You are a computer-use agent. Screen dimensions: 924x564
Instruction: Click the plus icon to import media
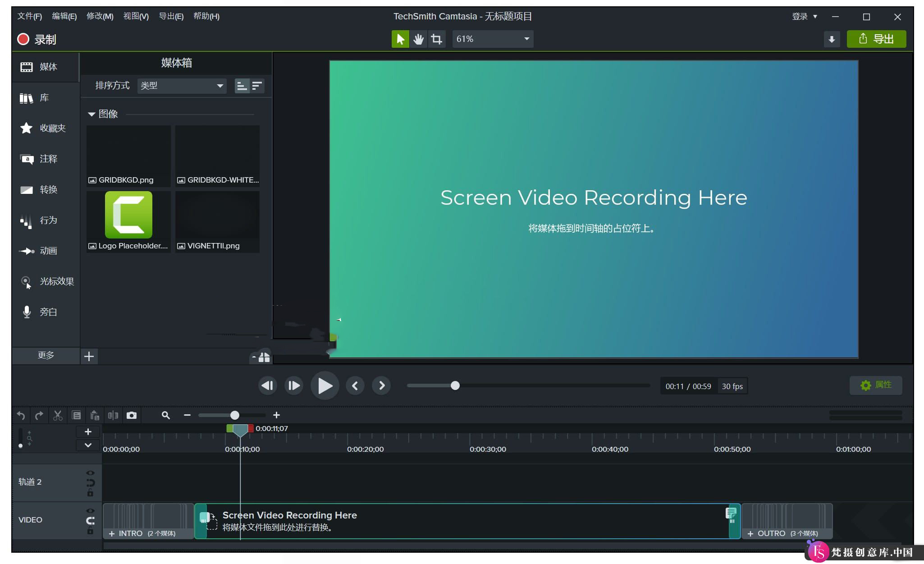click(89, 357)
